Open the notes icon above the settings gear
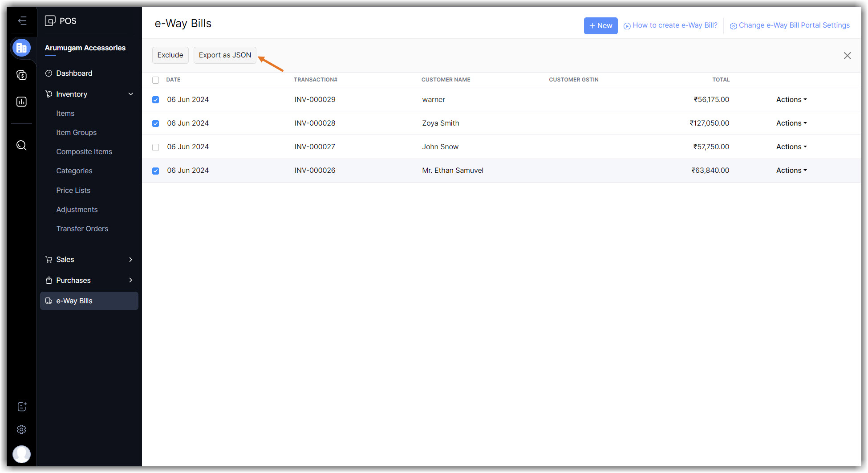 click(21, 407)
